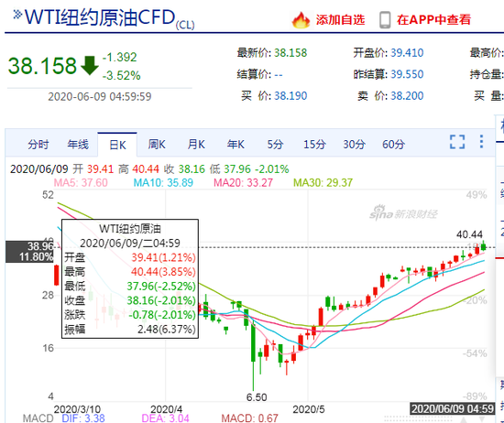Show the 60分 chart
504x423 pixels.
(393, 145)
